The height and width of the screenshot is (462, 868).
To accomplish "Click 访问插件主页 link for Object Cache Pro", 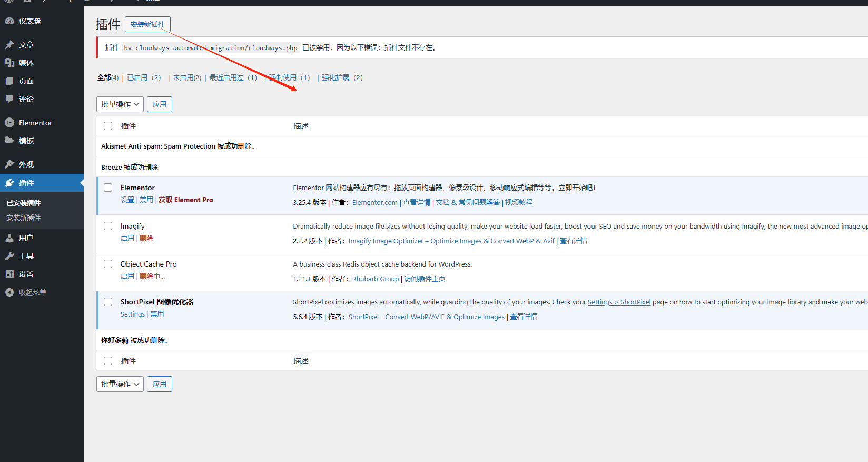I will [x=425, y=279].
